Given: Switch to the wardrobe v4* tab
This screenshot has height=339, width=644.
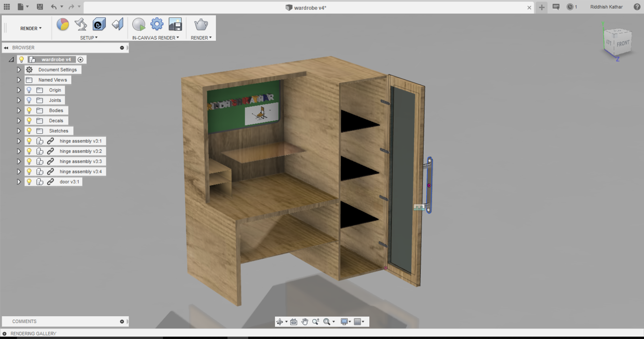Looking at the screenshot, I should point(306,7).
